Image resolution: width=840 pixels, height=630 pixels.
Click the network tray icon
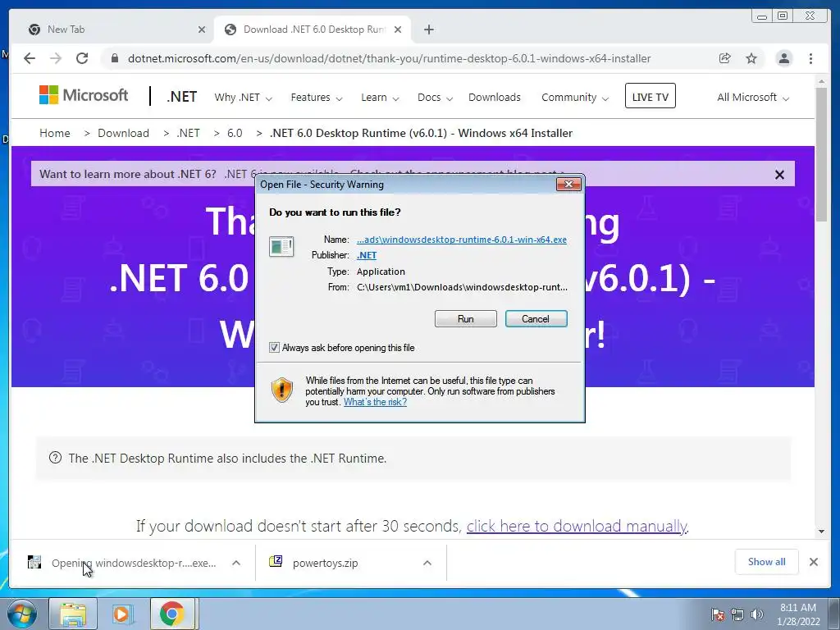(x=737, y=614)
